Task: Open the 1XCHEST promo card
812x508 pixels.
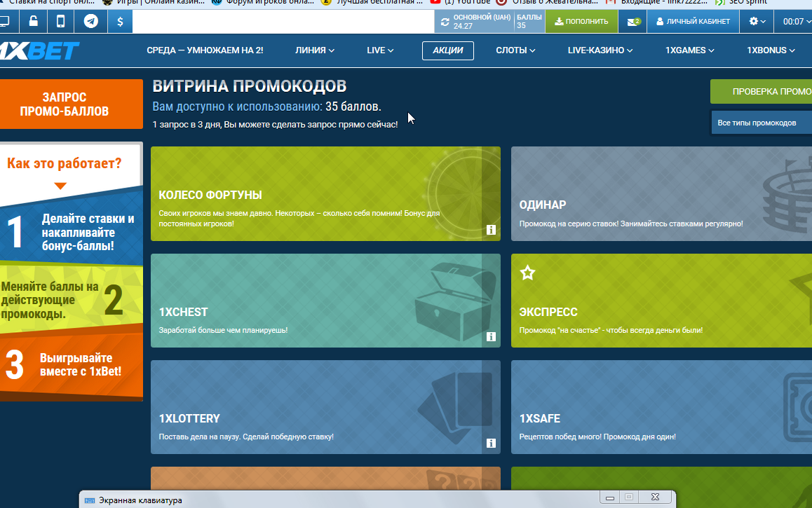Action: pos(326,301)
